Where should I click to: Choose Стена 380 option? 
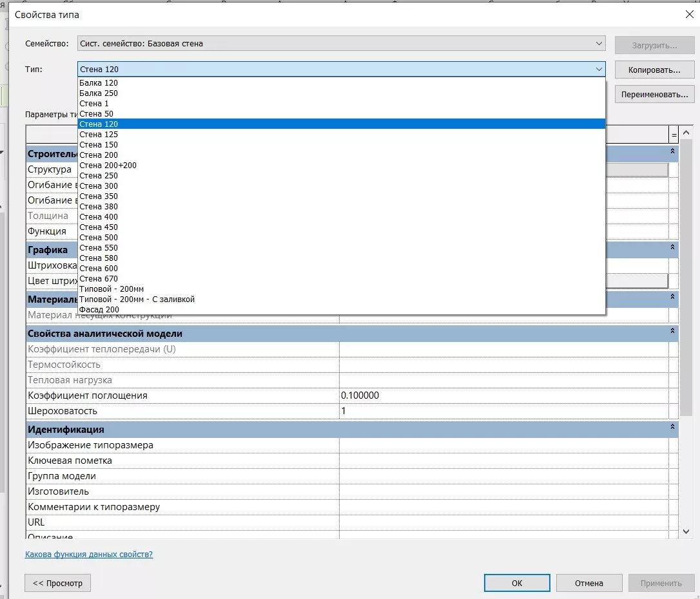click(x=99, y=207)
